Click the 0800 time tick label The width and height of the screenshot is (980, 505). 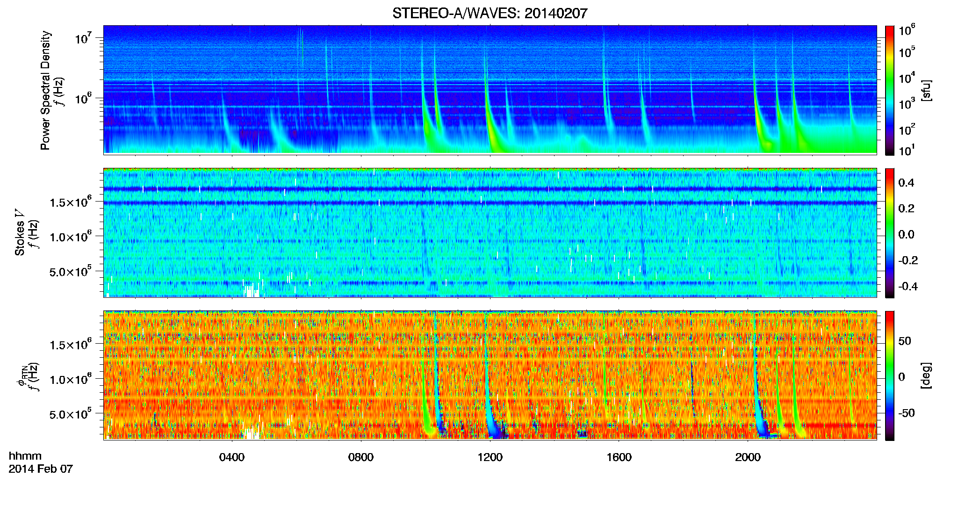361,457
